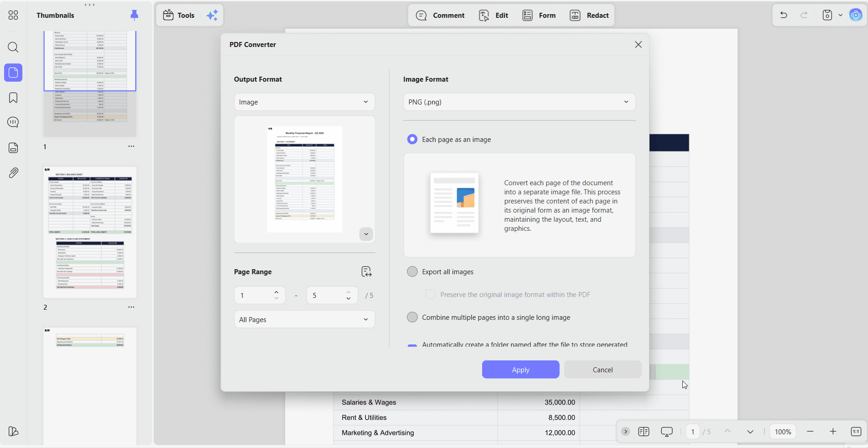
Task: Open the Image Format PNG dropdown
Action: 519,102
